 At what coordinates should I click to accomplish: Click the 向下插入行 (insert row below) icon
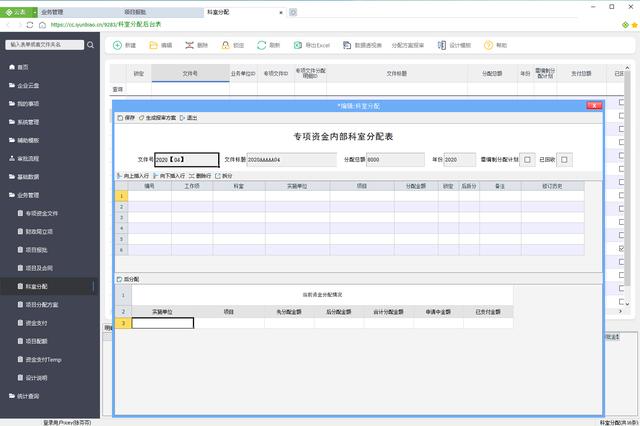tap(156, 176)
